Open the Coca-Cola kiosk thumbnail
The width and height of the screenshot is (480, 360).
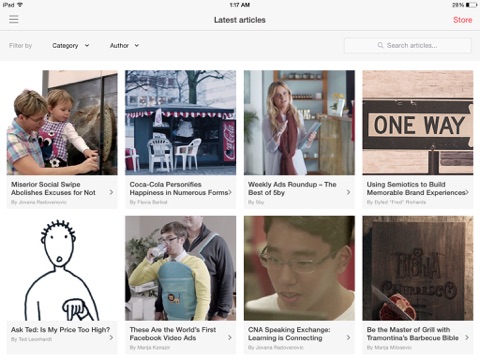point(180,122)
